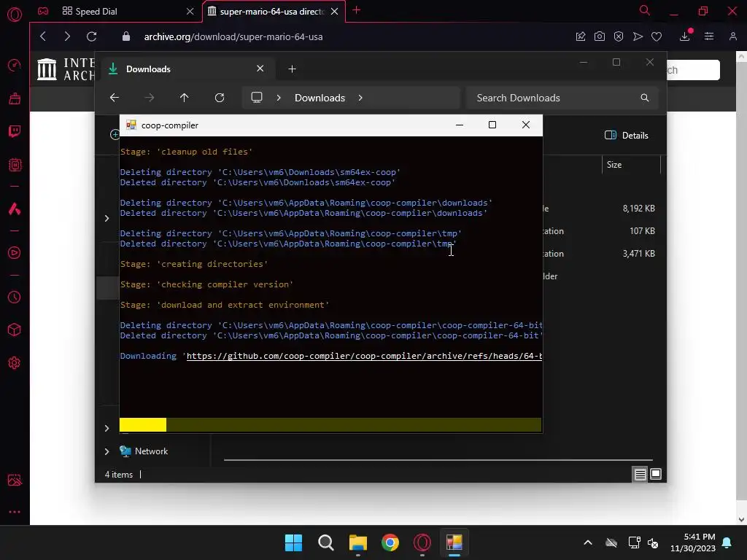
Task: Open the Opera menu logo
Action: tap(15, 15)
